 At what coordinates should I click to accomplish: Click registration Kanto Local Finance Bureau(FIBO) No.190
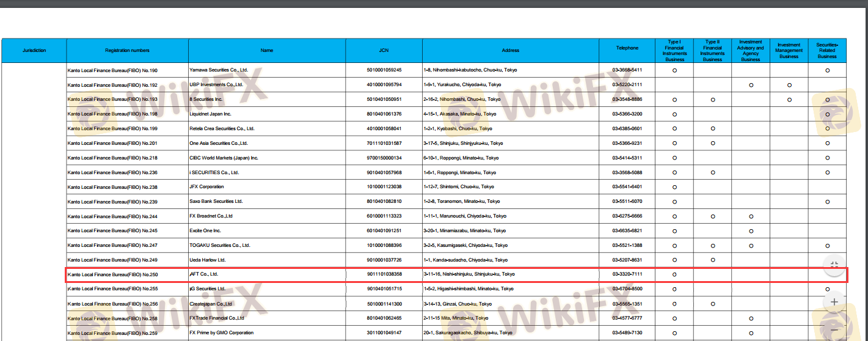point(112,70)
